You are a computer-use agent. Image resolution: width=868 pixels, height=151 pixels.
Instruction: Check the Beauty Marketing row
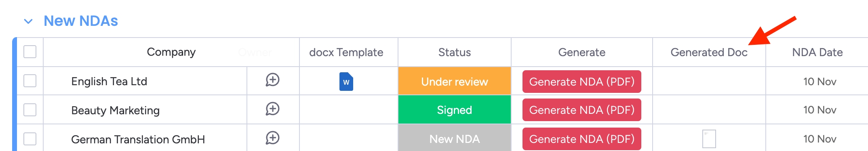tap(30, 110)
